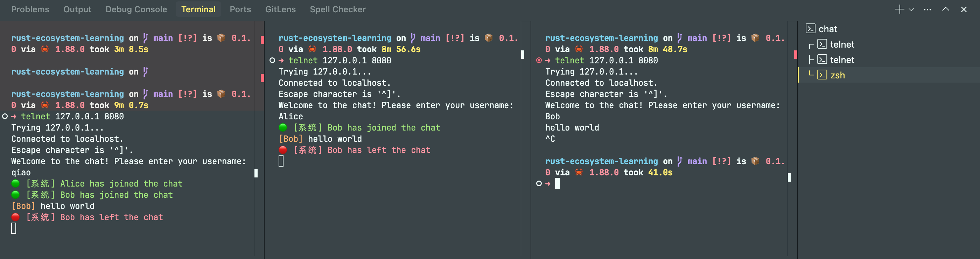This screenshot has height=259, width=980.
Task: Click the chat terminal icon
Action: (x=810, y=29)
